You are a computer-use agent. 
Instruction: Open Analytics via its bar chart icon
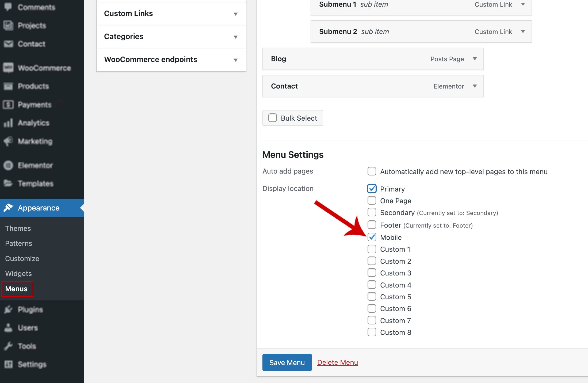pos(8,123)
